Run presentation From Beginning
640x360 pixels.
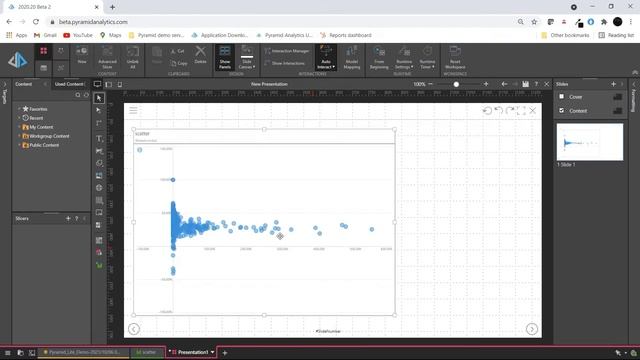coord(379,57)
